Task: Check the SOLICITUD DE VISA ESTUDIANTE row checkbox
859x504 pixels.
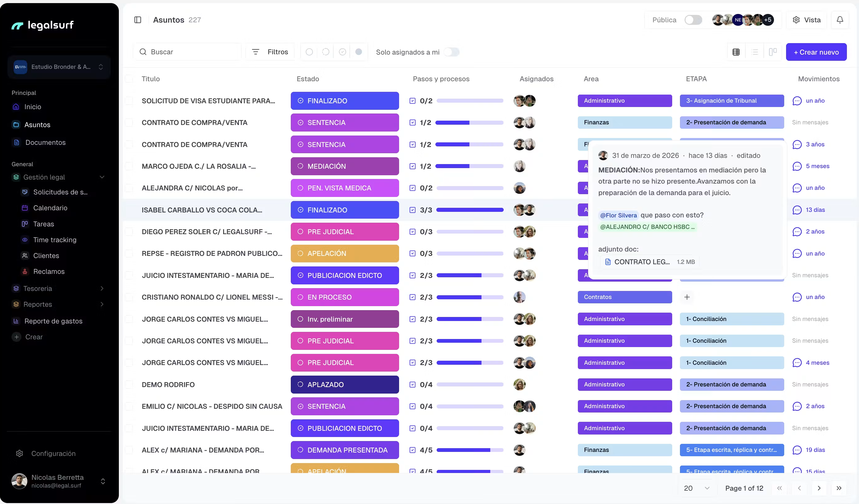Action: tap(129, 101)
